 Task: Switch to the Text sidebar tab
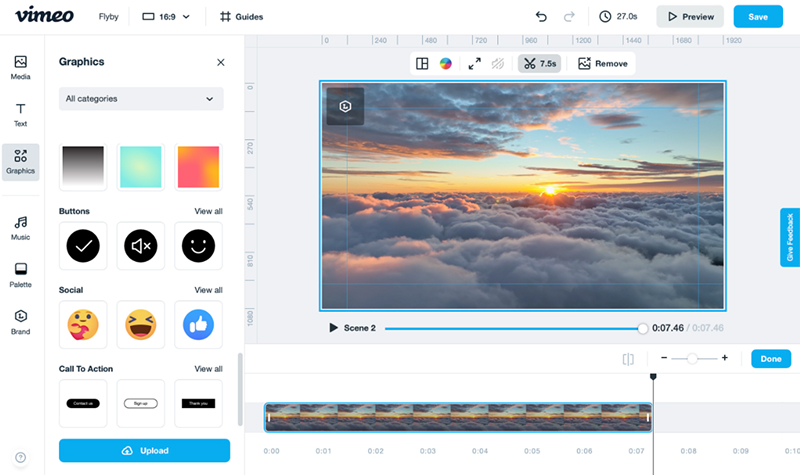[20, 114]
